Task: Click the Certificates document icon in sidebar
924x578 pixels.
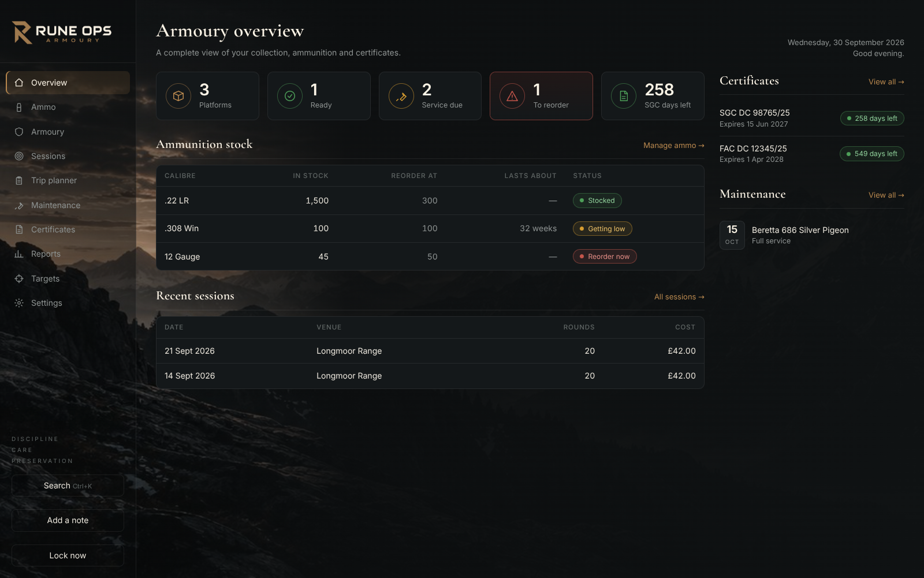Action: coord(19,229)
